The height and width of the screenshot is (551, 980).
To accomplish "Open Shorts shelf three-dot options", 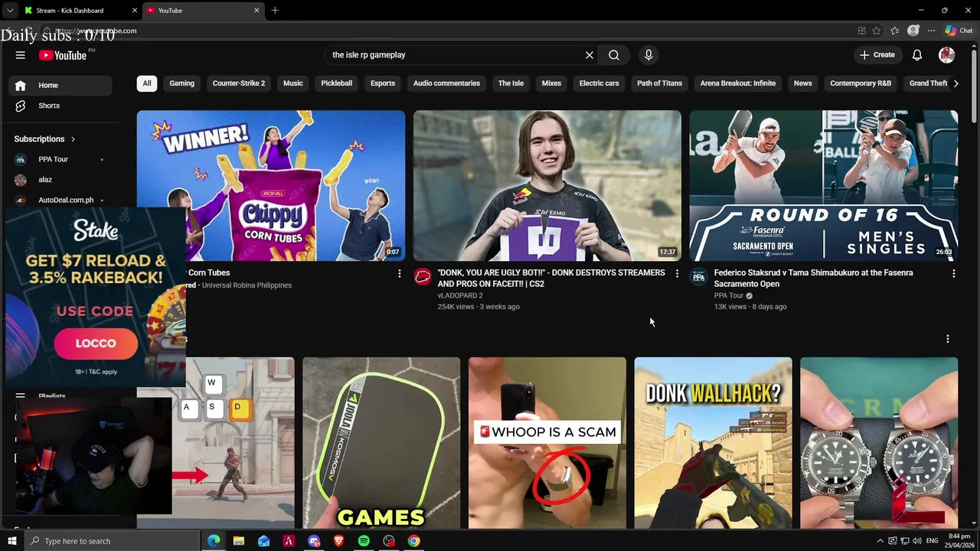I will tap(948, 339).
